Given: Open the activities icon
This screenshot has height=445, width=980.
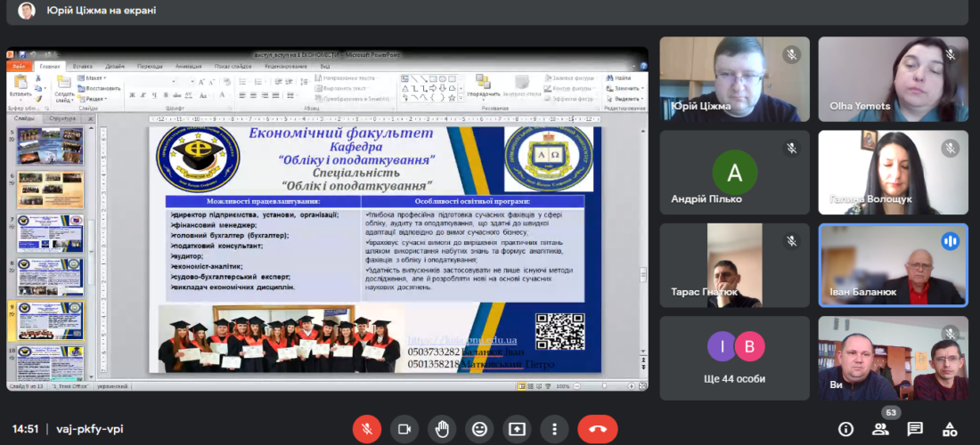Looking at the screenshot, I should click(949, 429).
